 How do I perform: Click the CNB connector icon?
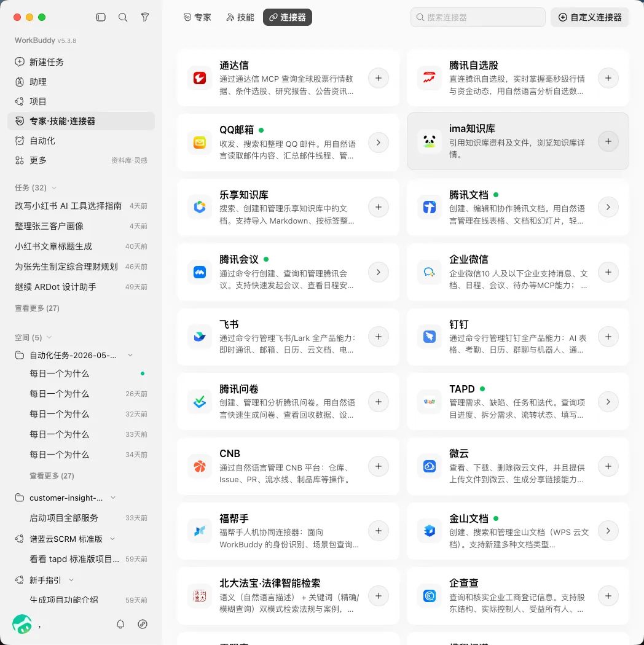click(200, 466)
